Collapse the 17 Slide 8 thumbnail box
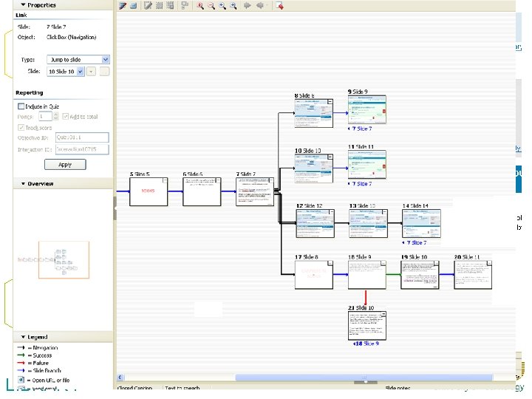 pos(330,263)
